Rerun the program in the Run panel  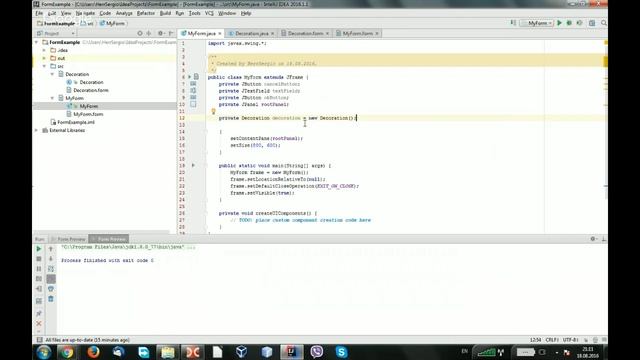click(39, 249)
